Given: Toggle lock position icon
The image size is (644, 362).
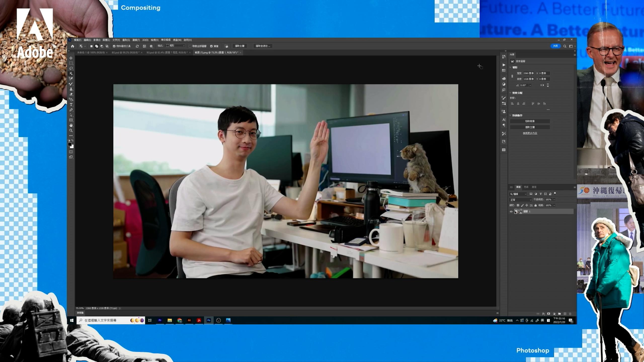Looking at the screenshot, I should pos(527,205).
